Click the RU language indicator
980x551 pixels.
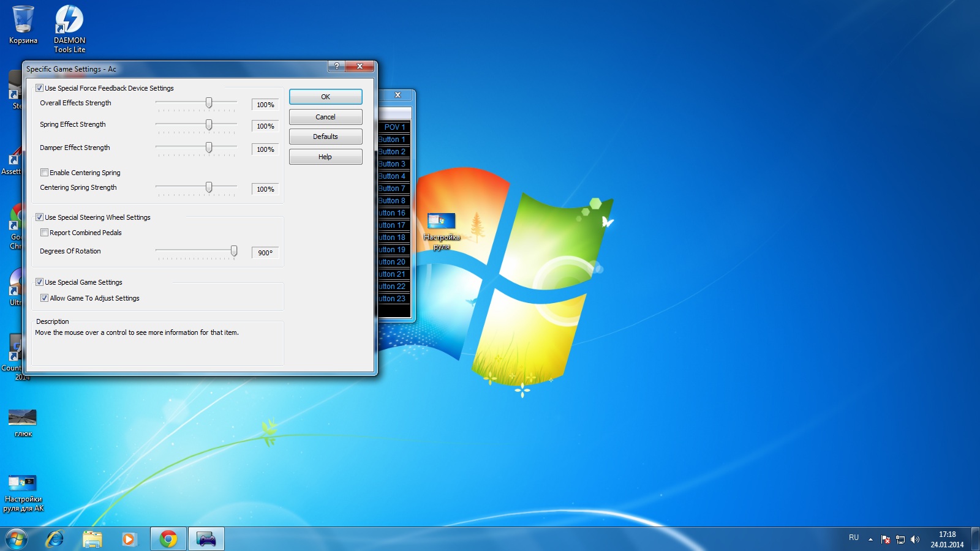[854, 538]
